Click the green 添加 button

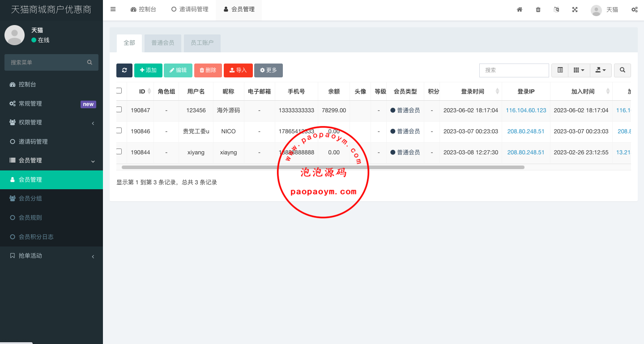click(148, 70)
